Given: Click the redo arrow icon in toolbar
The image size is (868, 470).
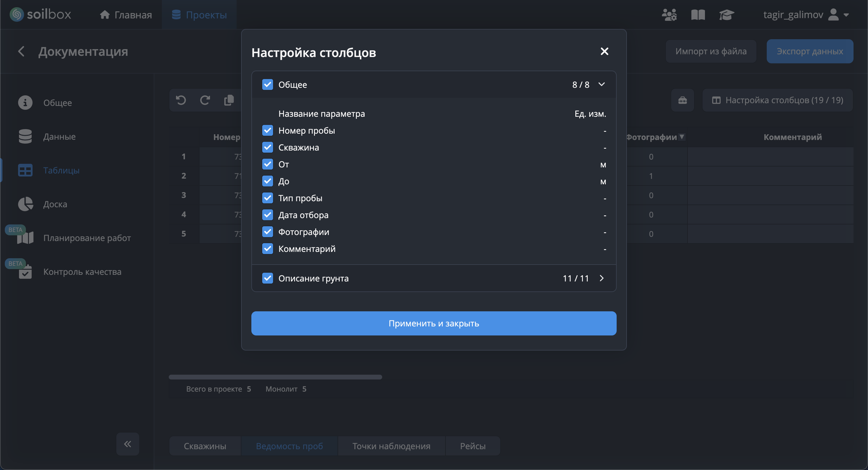Looking at the screenshot, I should point(205,100).
